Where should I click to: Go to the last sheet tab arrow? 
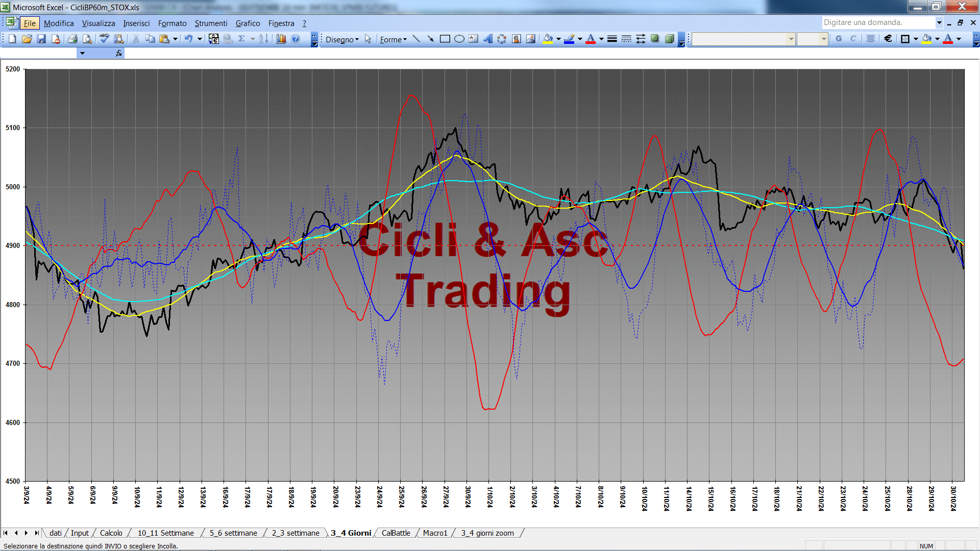point(37,533)
